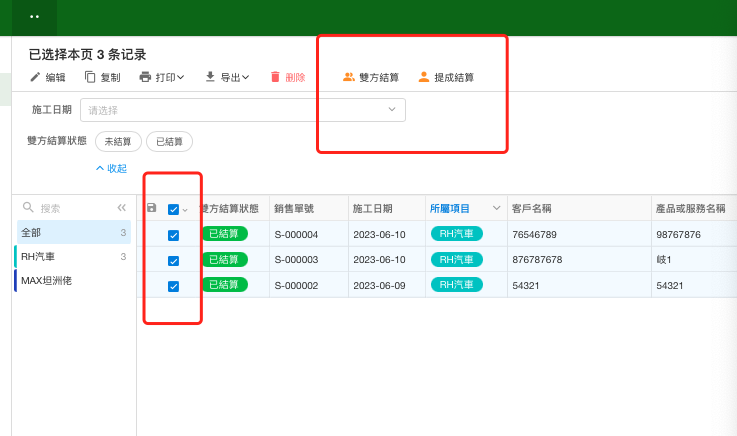
Task: Open the small arrow beside select-all checkbox
Action: [x=185, y=210]
